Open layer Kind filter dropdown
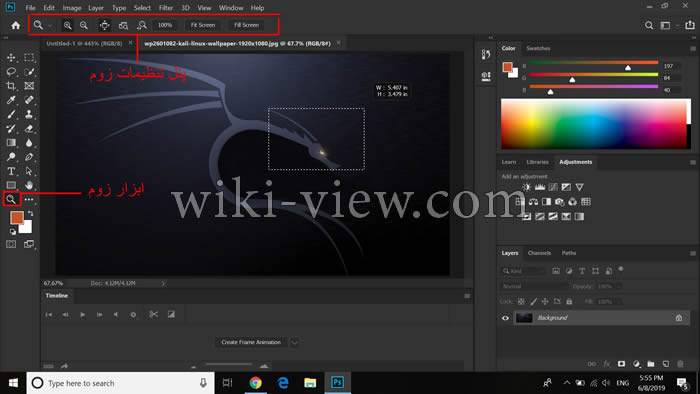 click(x=523, y=271)
